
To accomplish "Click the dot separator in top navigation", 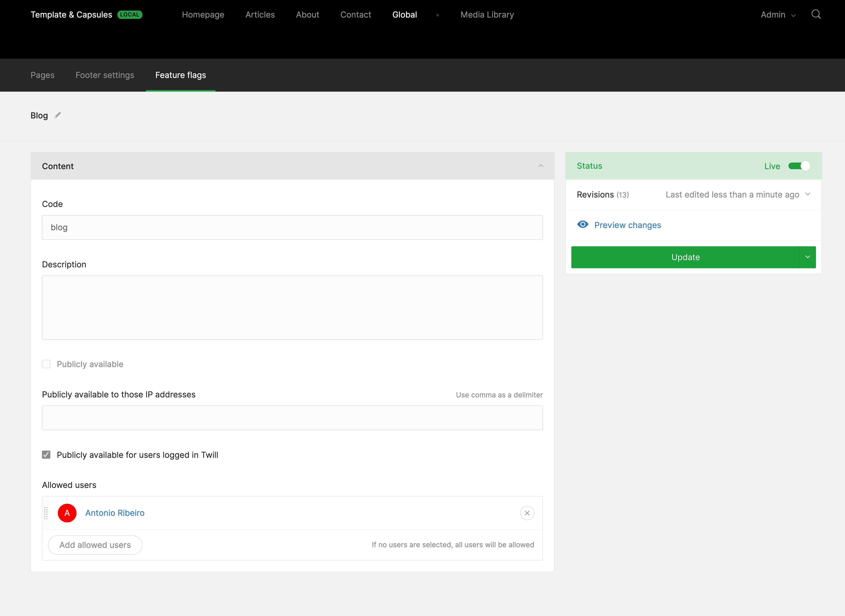I will pyautogui.click(x=438, y=15).
